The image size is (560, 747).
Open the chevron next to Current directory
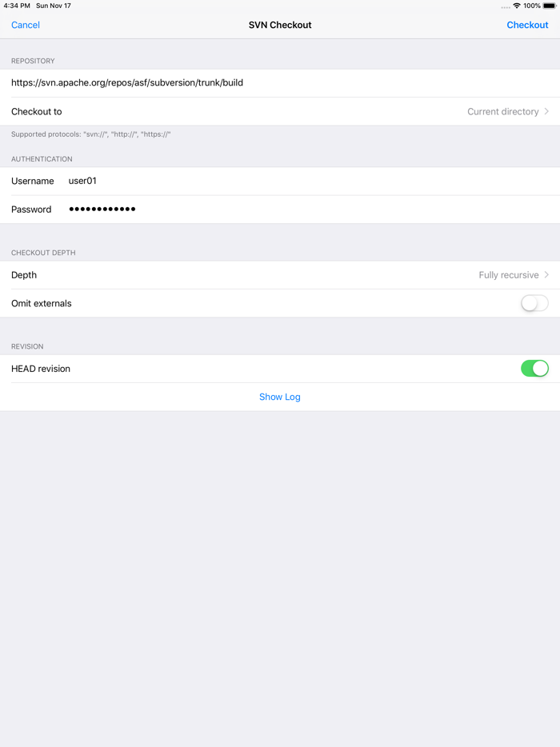(546, 111)
